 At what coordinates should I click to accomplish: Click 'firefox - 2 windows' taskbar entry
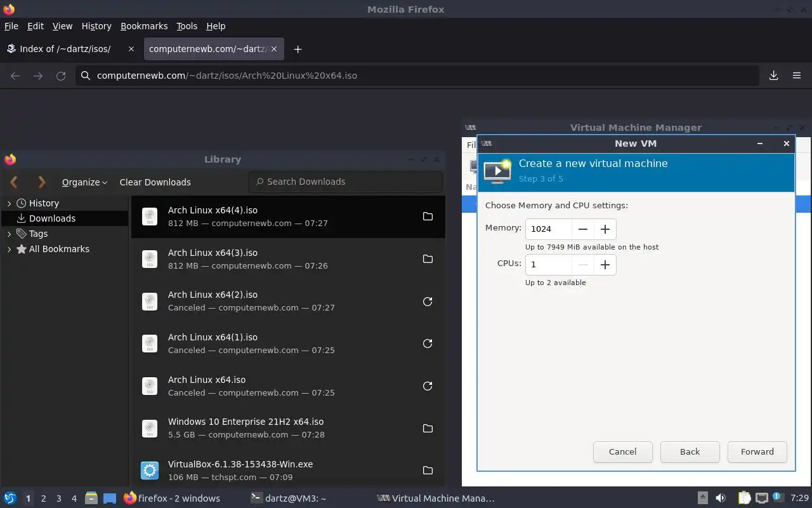[172, 498]
